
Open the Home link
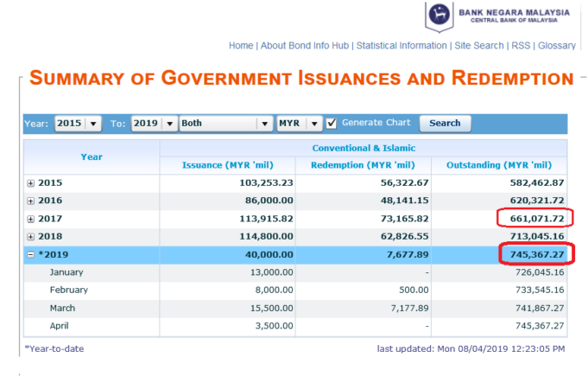pos(241,46)
